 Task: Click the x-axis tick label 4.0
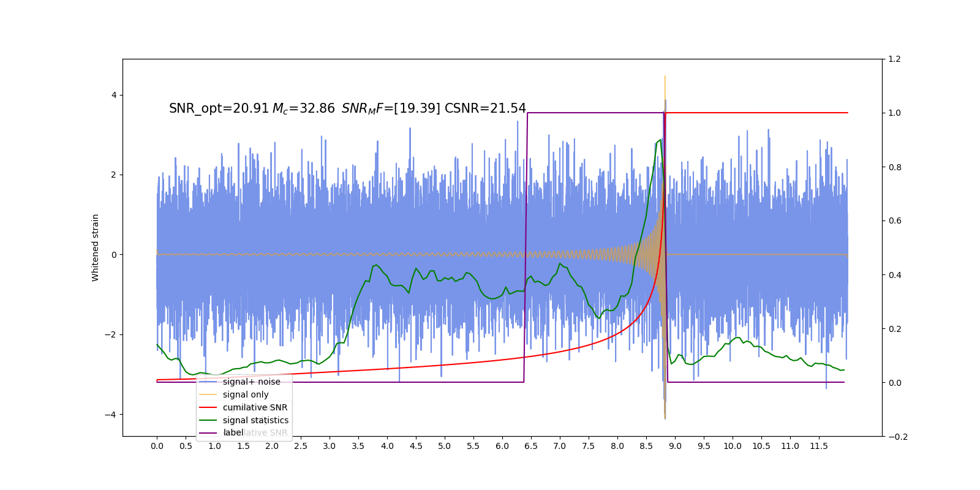[x=387, y=447]
